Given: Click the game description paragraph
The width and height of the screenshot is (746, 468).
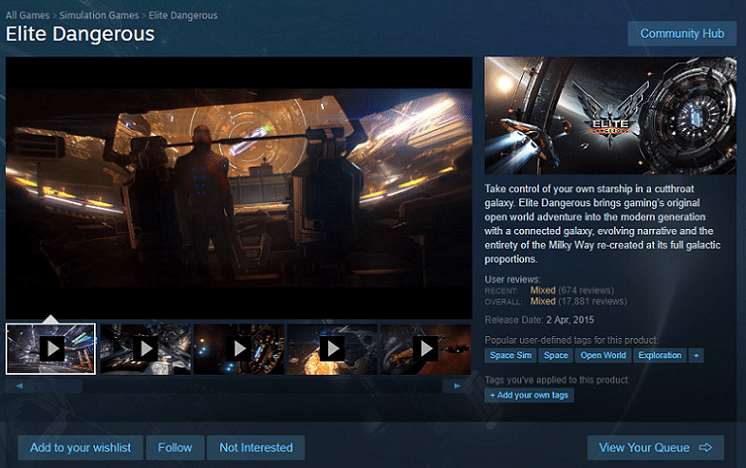Looking at the screenshot, I should (602, 224).
